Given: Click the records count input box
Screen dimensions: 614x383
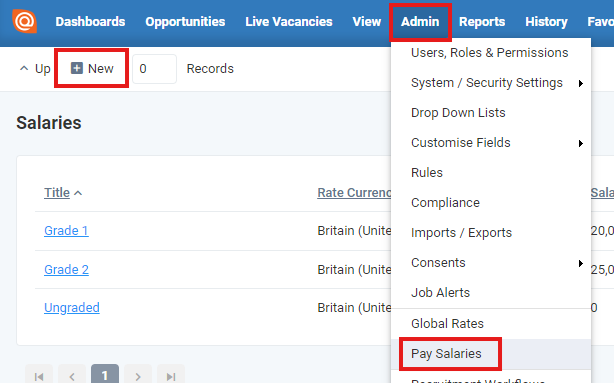Looking at the screenshot, I should point(154,69).
